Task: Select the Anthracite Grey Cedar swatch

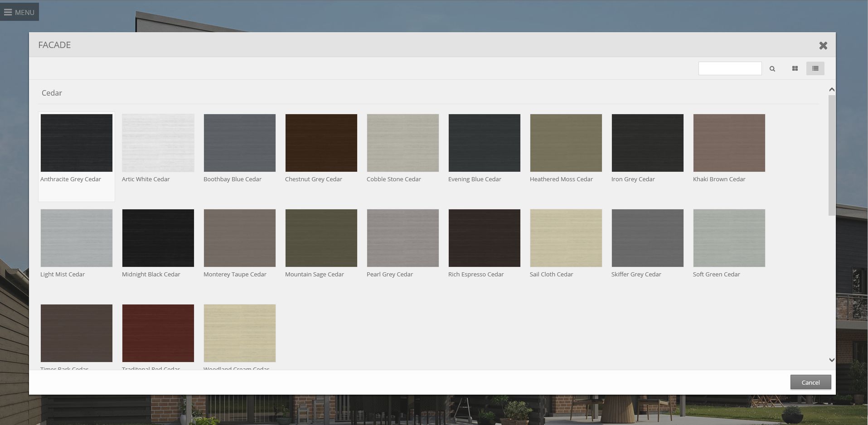Action: (77, 143)
